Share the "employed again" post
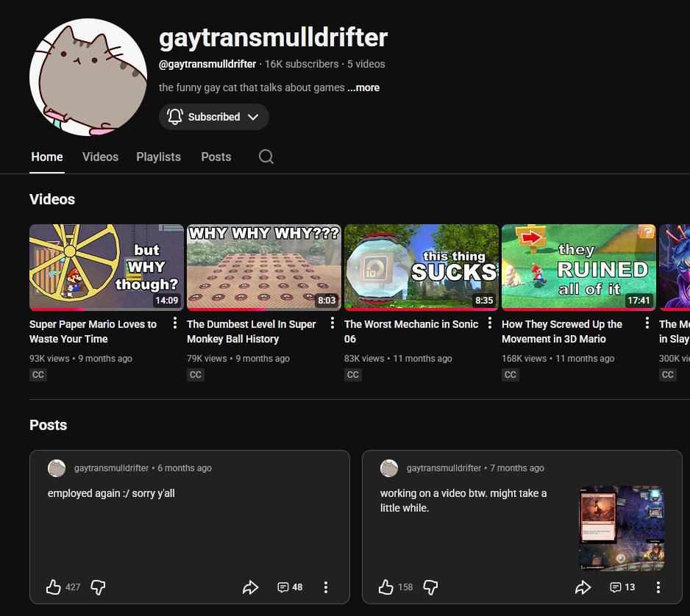The height and width of the screenshot is (616, 690). coord(251,587)
